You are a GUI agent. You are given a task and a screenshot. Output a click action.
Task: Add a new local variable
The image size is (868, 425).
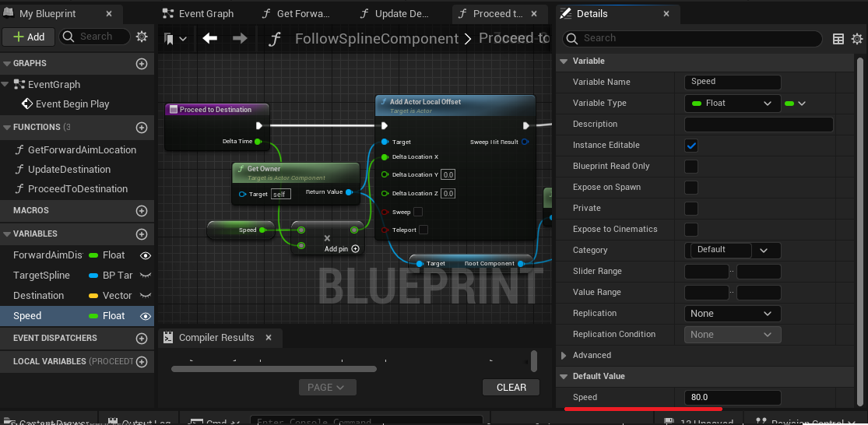pyautogui.click(x=142, y=362)
